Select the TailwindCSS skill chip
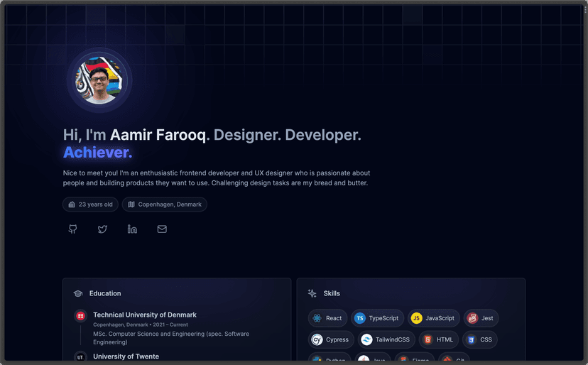 386,339
